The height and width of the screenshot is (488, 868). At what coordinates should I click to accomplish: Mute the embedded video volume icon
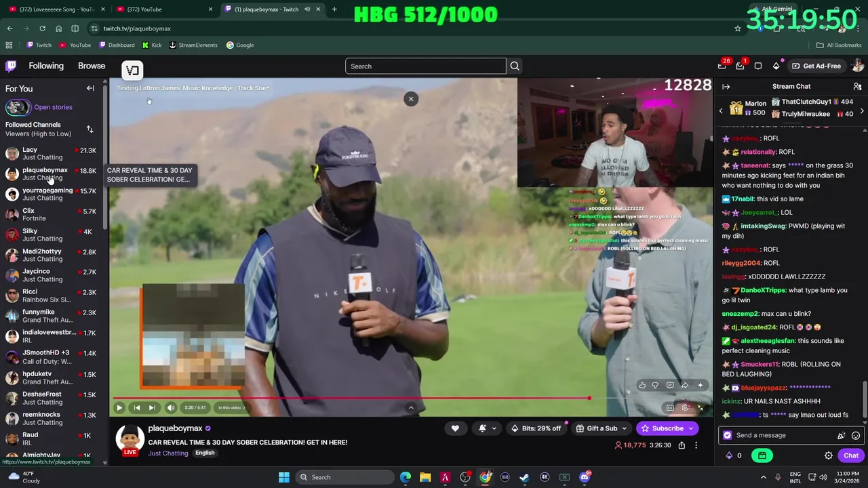[x=171, y=407]
